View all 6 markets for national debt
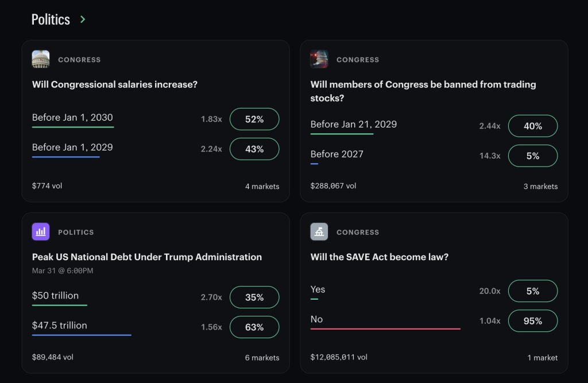The image size is (588, 383). [262, 358]
